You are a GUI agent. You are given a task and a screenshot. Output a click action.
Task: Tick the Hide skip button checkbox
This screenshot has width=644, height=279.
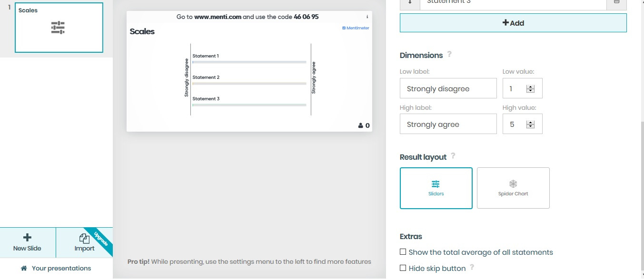coord(403,268)
